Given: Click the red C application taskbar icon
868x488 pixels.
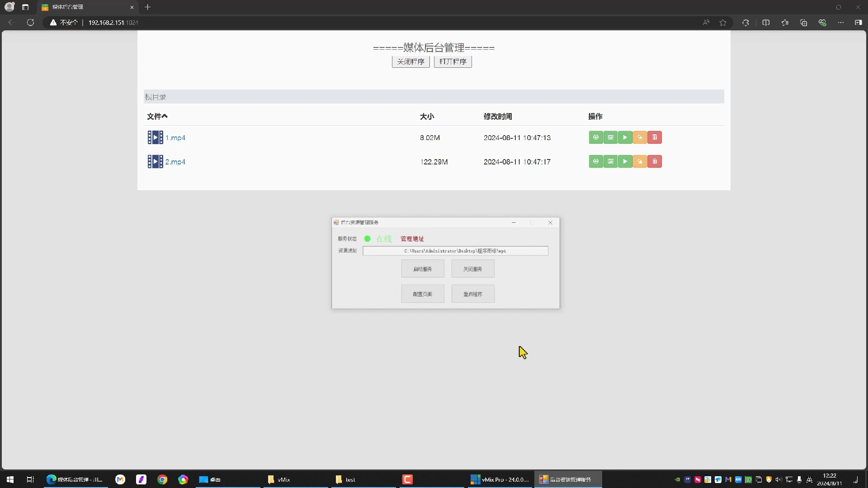Looking at the screenshot, I should [x=407, y=479].
